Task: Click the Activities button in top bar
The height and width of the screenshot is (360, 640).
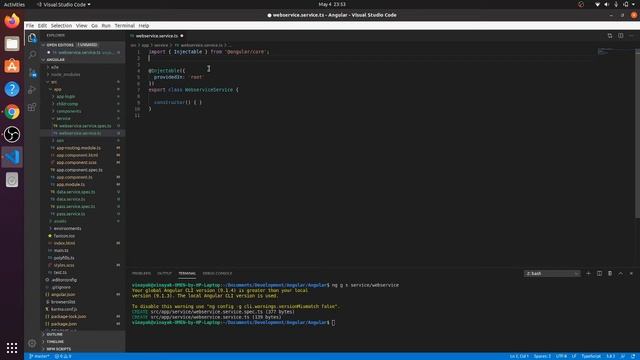Action: [x=14, y=4]
